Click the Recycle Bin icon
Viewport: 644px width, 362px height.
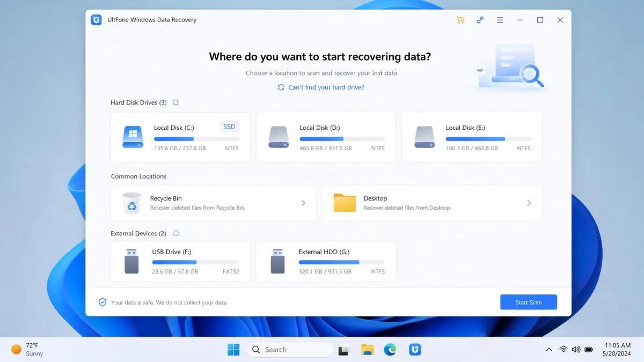tap(131, 203)
